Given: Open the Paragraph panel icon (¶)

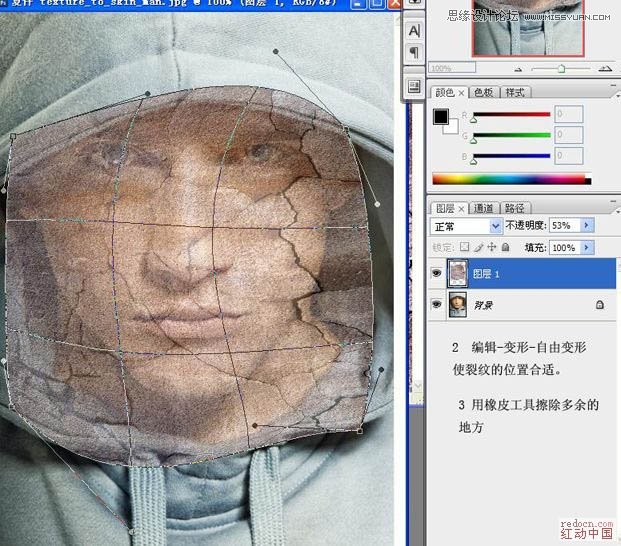Looking at the screenshot, I should pyautogui.click(x=414, y=52).
